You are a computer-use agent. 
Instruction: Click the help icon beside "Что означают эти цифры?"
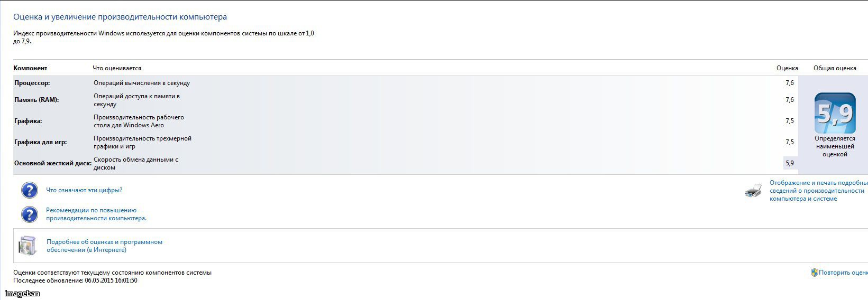(30, 190)
